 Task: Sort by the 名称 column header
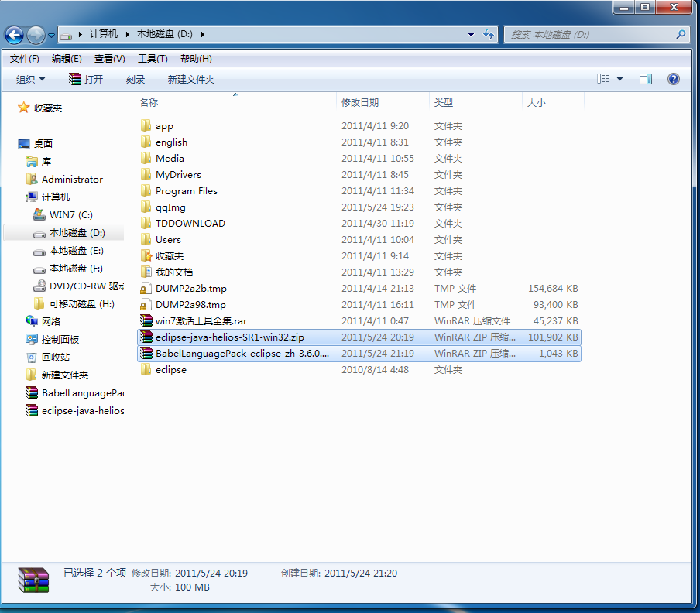tap(149, 103)
